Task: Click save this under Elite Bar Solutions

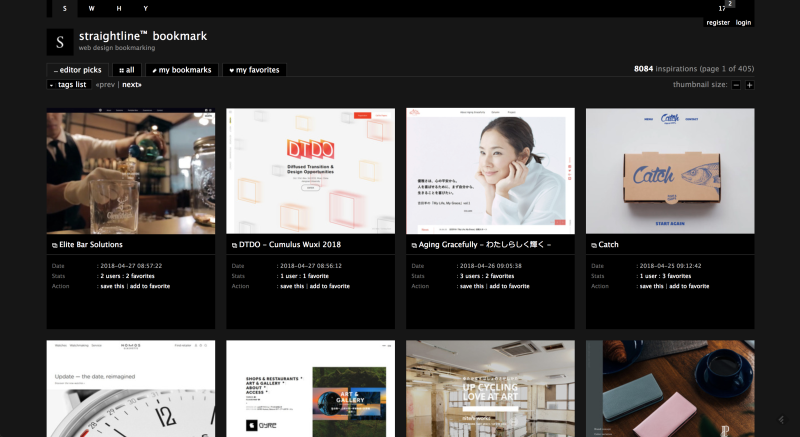Action: pos(112,286)
